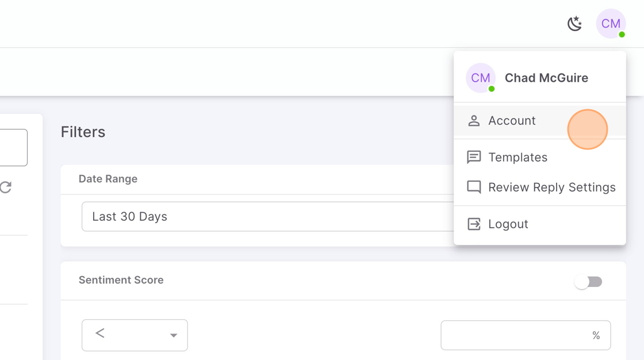Viewport: 644px width, 360px height.
Task: Click the message icon beside Templates
Action: click(474, 158)
